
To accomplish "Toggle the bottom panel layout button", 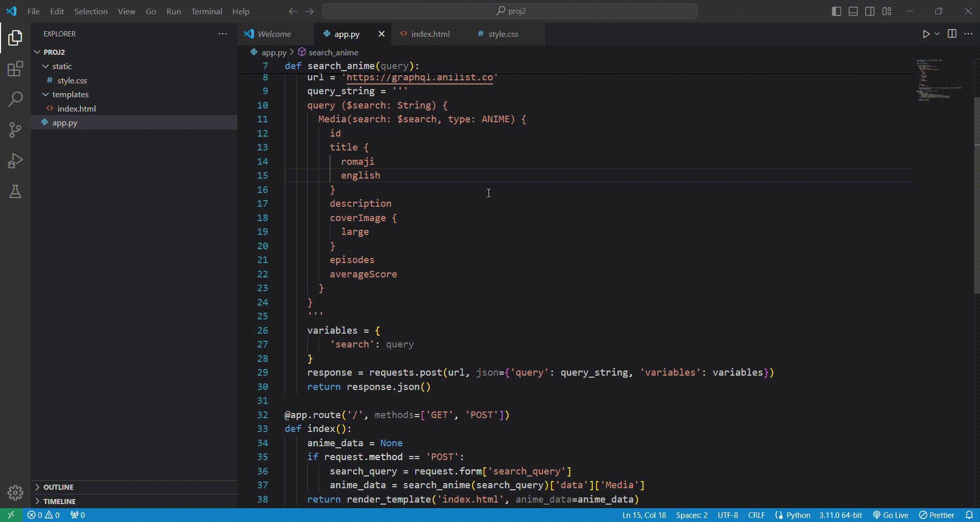I will 853,11.
